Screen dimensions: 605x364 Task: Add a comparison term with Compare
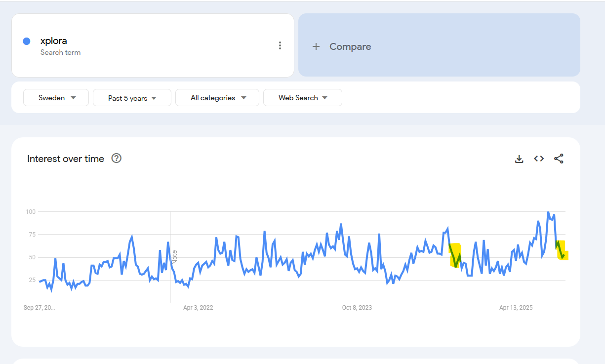[342, 46]
